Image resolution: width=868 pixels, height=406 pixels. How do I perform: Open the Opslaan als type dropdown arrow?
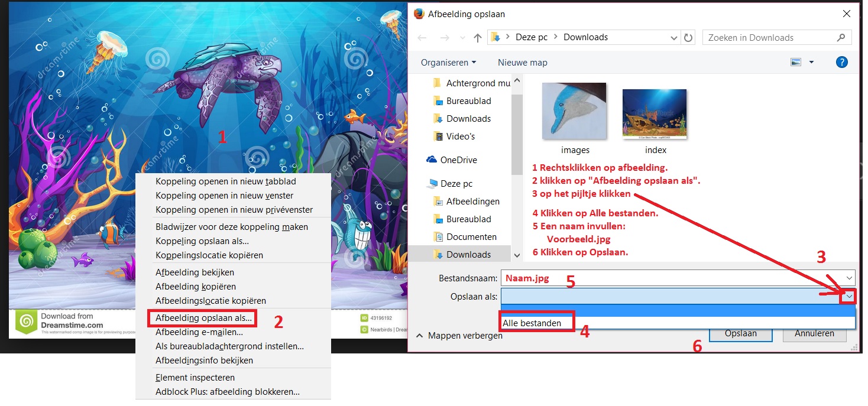click(849, 296)
